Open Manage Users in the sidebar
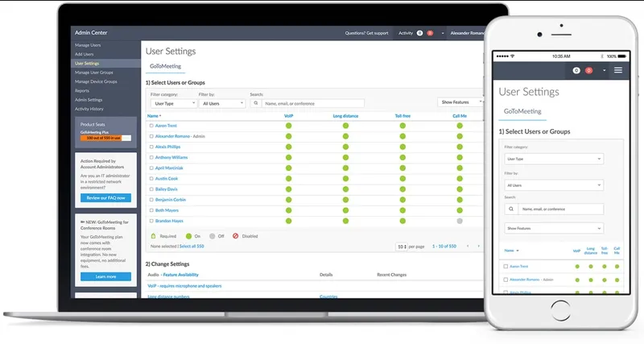 click(88, 45)
